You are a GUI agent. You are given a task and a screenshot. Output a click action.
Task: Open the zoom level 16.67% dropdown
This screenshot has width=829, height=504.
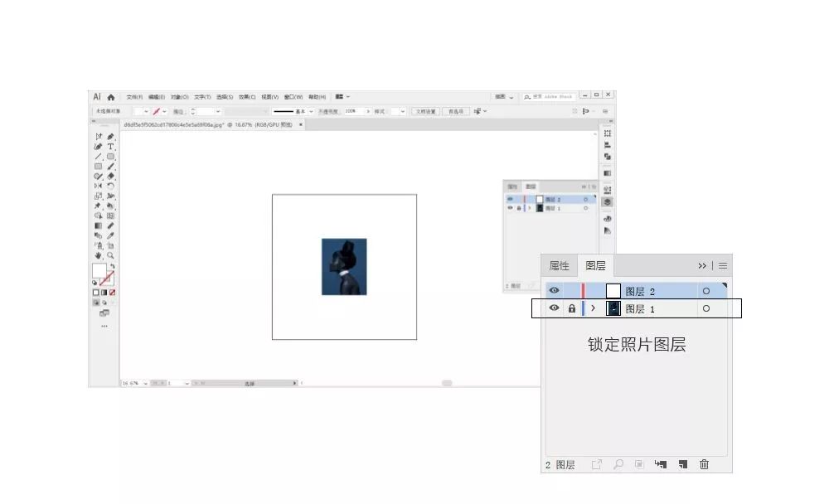click(x=145, y=384)
